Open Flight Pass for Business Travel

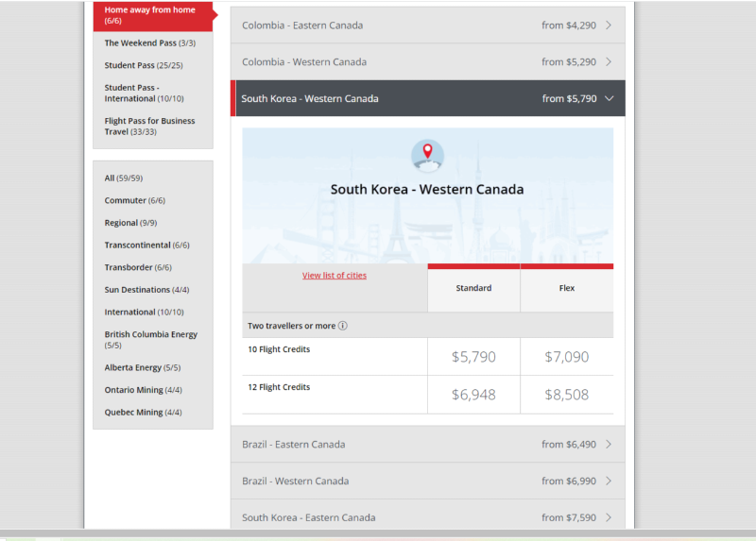tap(149, 127)
